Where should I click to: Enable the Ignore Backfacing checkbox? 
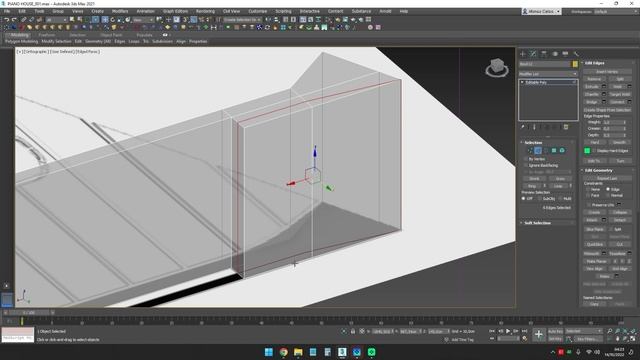[526, 165]
